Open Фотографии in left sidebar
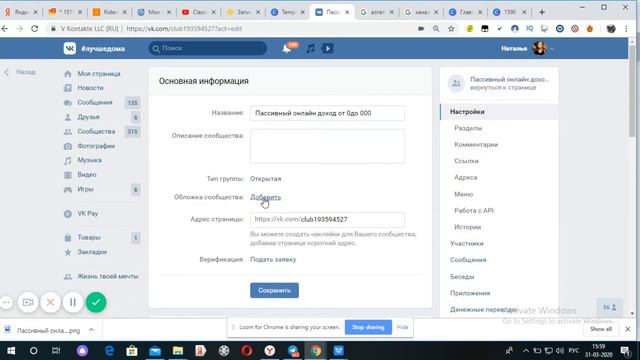 coord(96,146)
